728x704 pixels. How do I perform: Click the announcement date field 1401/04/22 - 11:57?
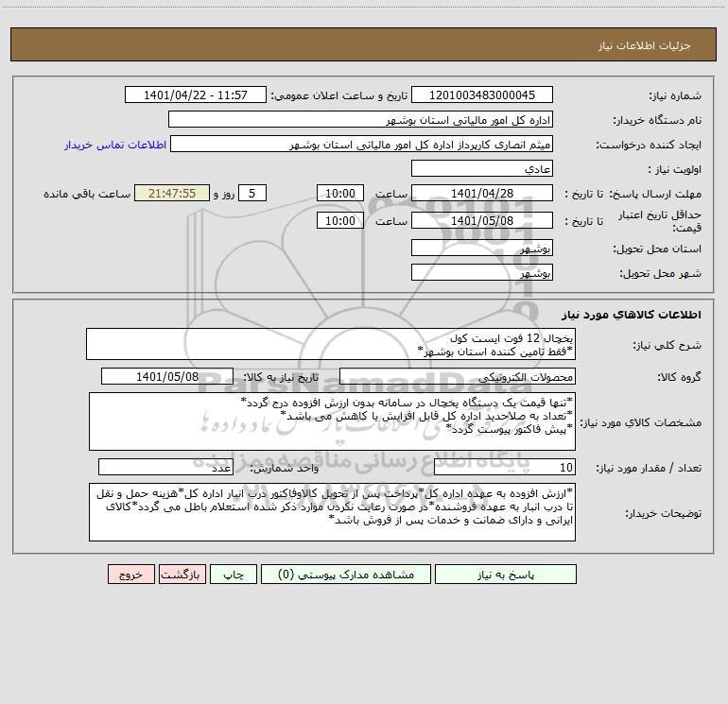pos(196,94)
